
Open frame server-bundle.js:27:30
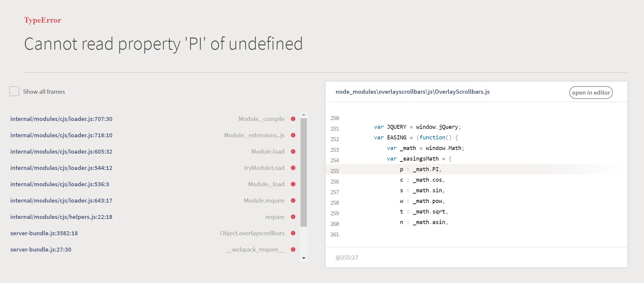41,249
